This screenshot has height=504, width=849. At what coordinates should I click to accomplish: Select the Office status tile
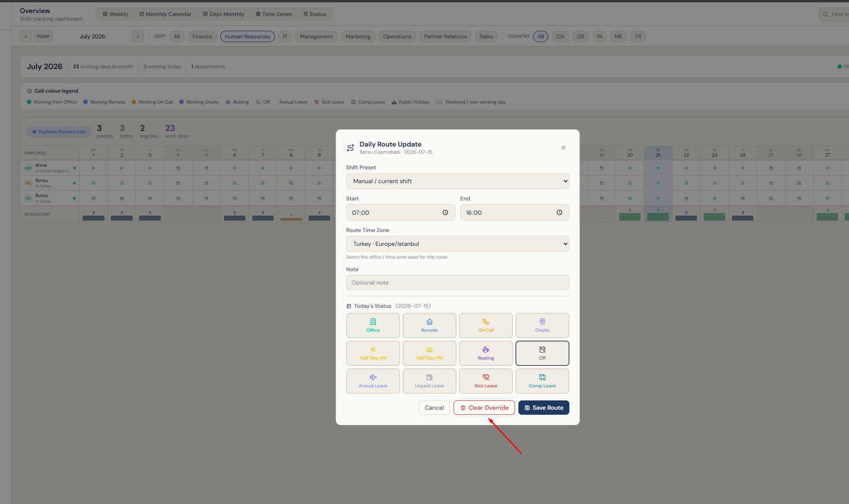pyautogui.click(x=373, y=325)
